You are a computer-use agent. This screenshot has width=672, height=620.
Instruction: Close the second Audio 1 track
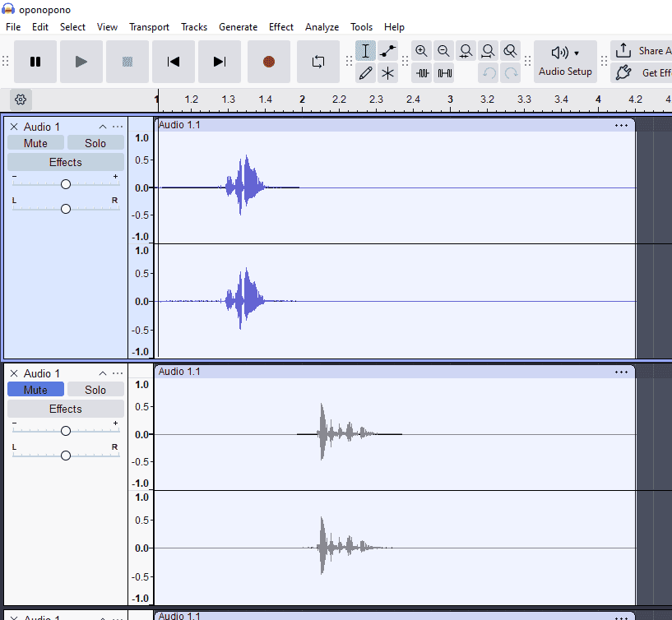(x=14, y=373)
